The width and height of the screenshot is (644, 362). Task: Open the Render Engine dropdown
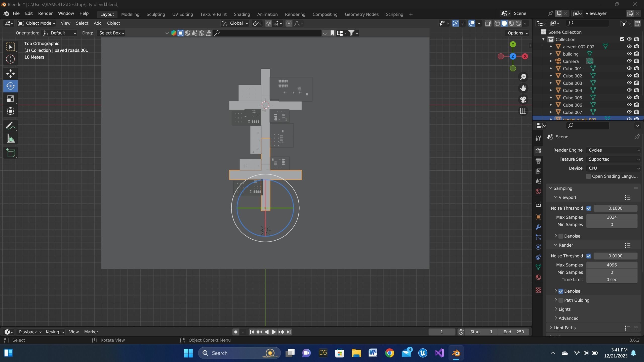point(613,150)
